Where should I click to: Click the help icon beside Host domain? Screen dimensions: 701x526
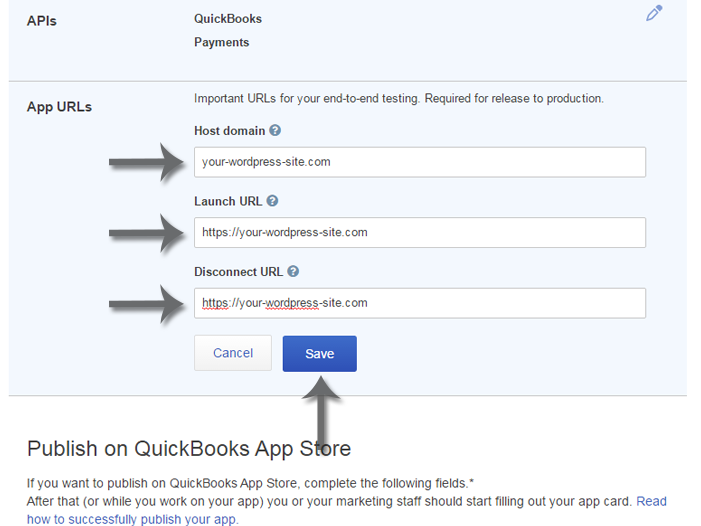pos(275,130)
